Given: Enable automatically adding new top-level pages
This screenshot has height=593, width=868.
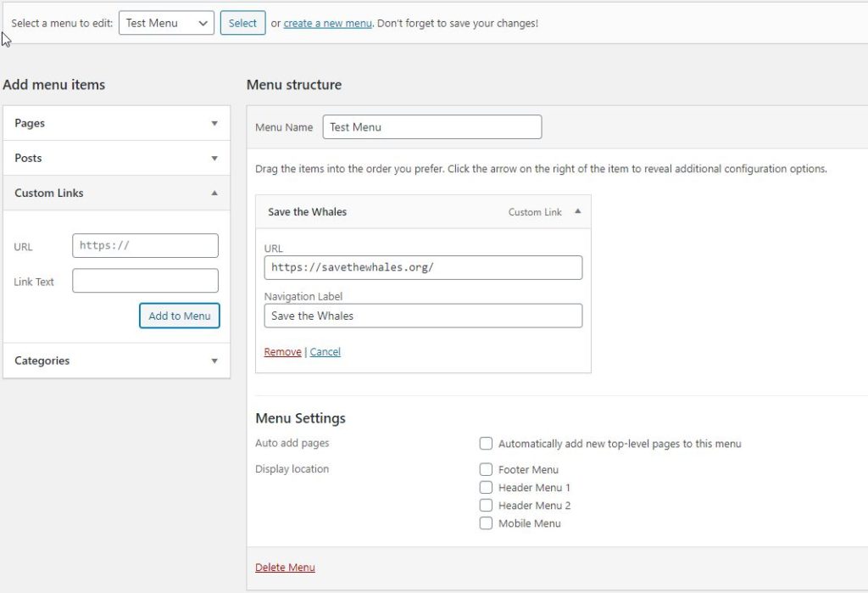Looking at the screenshot, I should [x=486, y=443].
